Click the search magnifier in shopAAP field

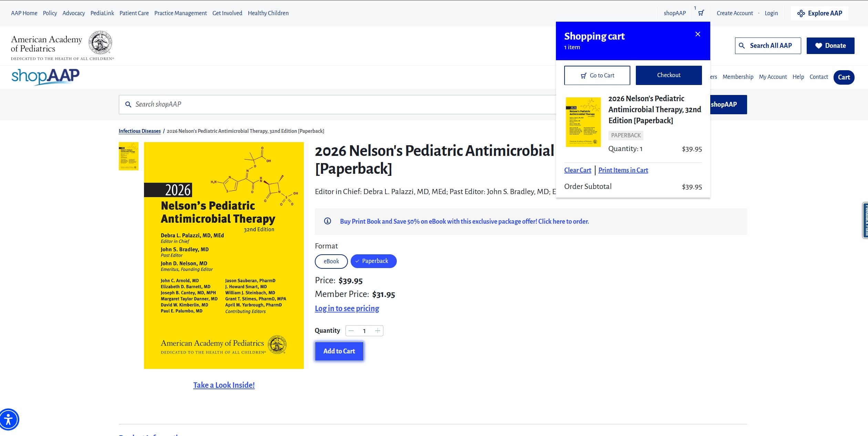coord(128,104)
